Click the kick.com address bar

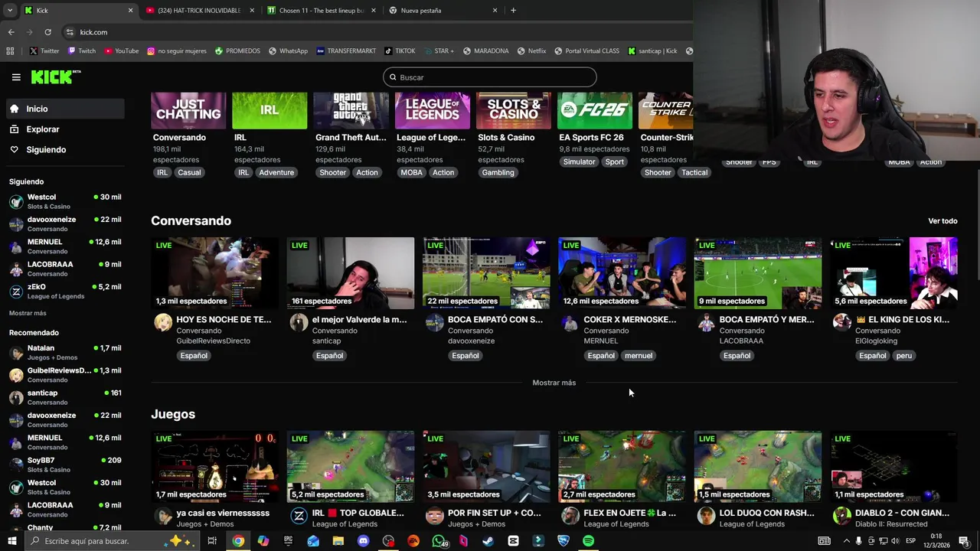point(375,32)
